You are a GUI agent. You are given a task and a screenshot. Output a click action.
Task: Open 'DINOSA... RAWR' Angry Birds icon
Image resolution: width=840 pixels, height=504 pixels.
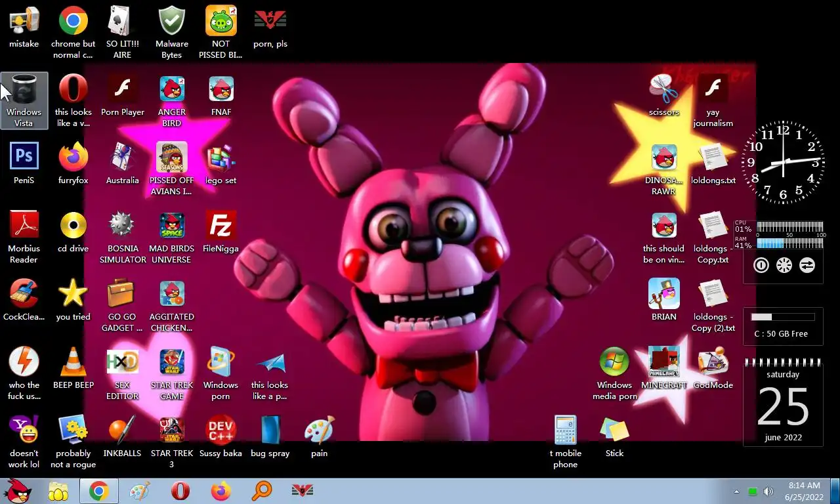(664, 169)
